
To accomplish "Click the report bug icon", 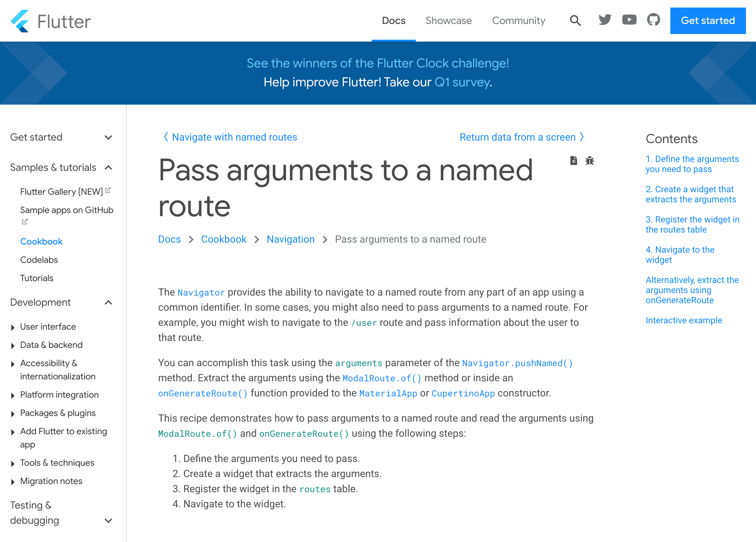I will pyautogui.click(x=590, y=161).
